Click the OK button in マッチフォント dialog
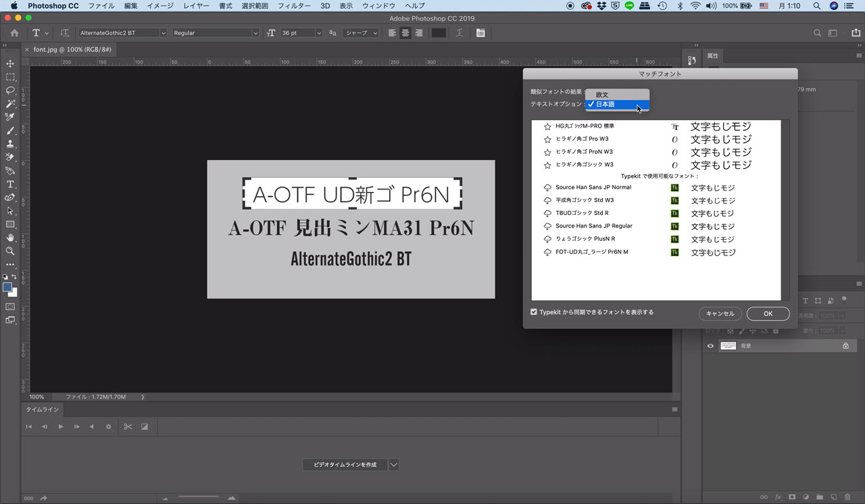 tap(768, 313)
